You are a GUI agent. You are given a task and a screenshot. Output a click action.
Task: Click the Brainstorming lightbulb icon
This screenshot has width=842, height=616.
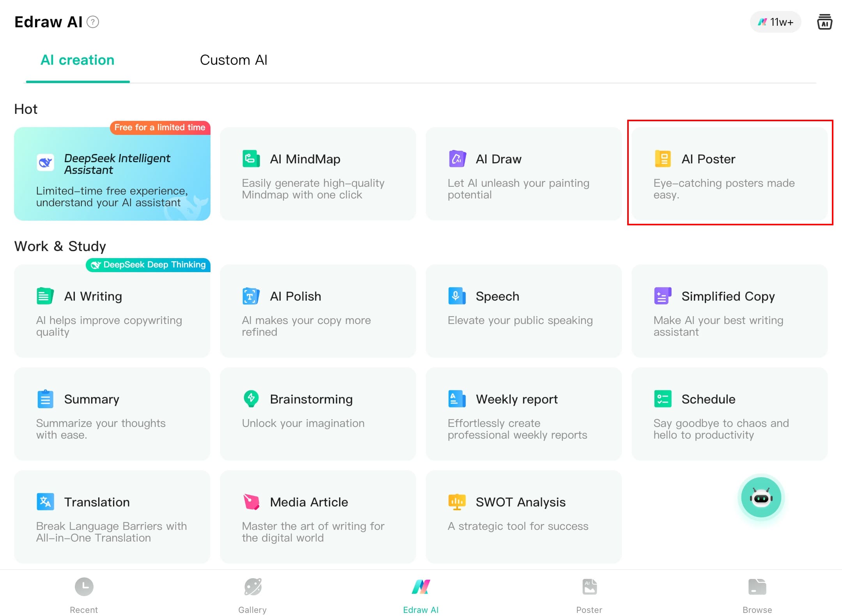251,399
